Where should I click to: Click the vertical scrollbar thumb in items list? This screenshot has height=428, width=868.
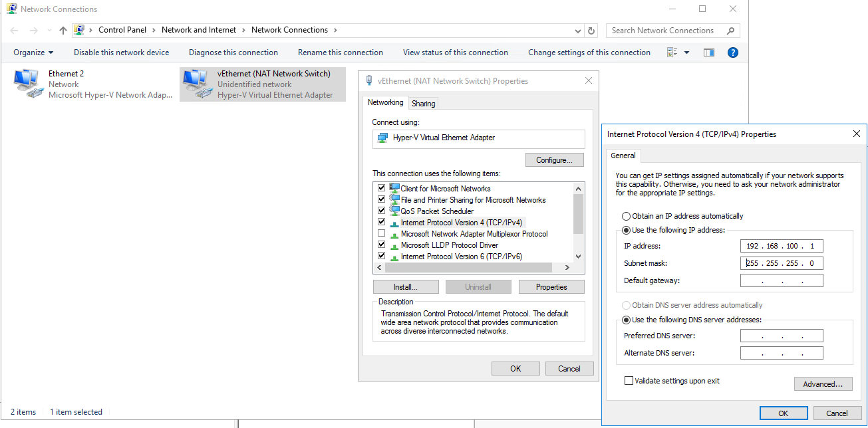coord(579,214)
